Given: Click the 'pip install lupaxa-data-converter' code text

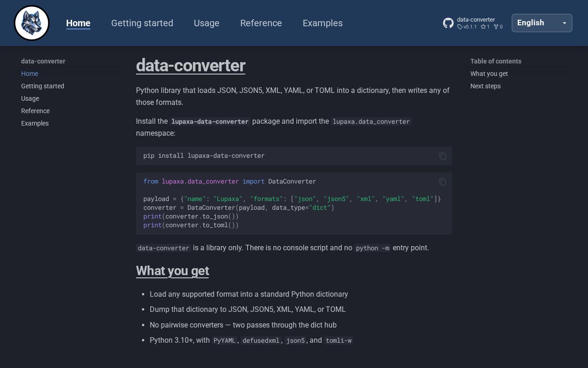Looking at the screenshot, I should coord(204,155).
